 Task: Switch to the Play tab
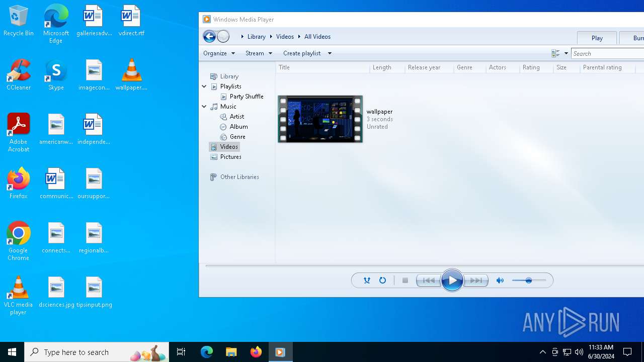point(597,38)
